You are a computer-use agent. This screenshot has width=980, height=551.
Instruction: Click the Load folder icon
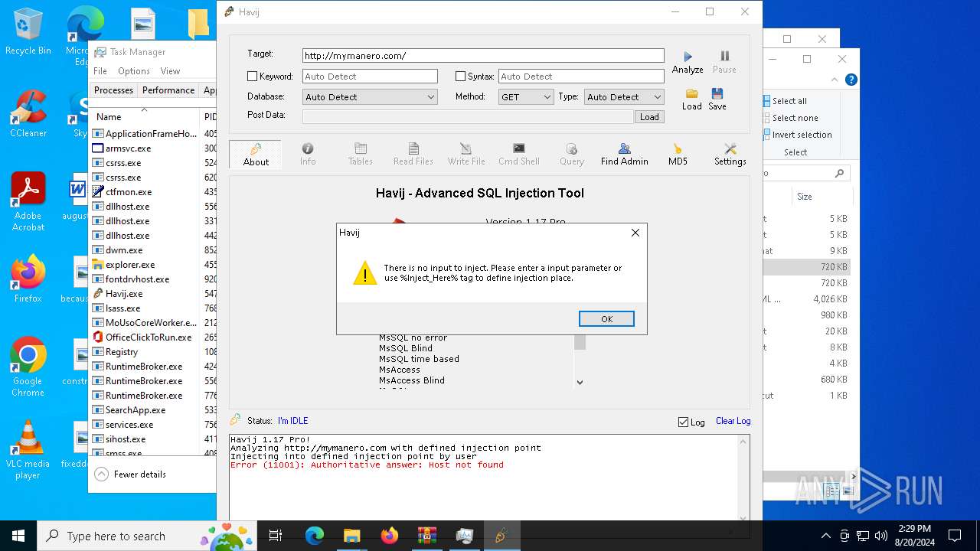[x=692, y=93]
